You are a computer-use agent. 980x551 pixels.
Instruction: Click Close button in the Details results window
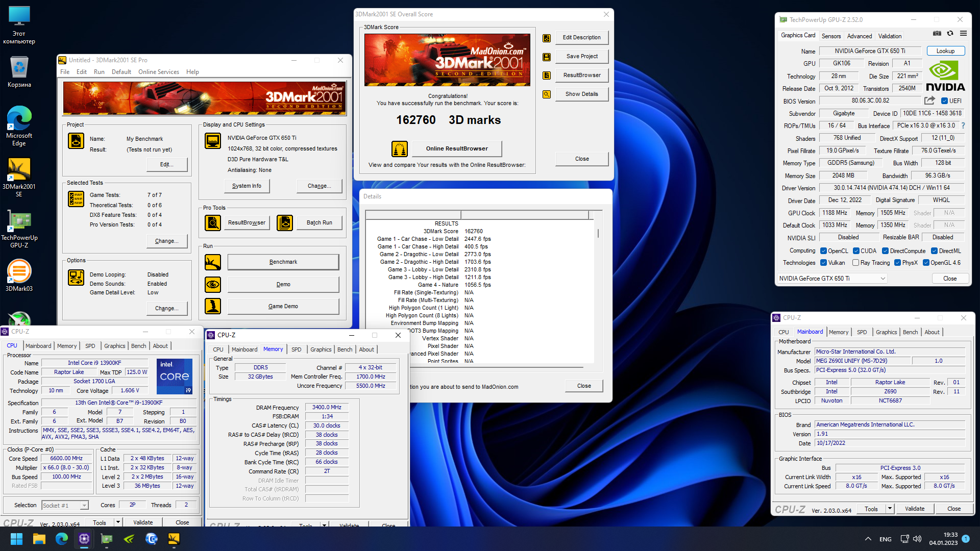584,386
